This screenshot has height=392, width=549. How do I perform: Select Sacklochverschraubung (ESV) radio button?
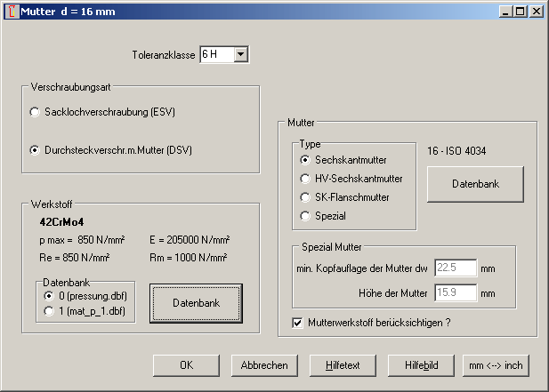pos(35,113)
